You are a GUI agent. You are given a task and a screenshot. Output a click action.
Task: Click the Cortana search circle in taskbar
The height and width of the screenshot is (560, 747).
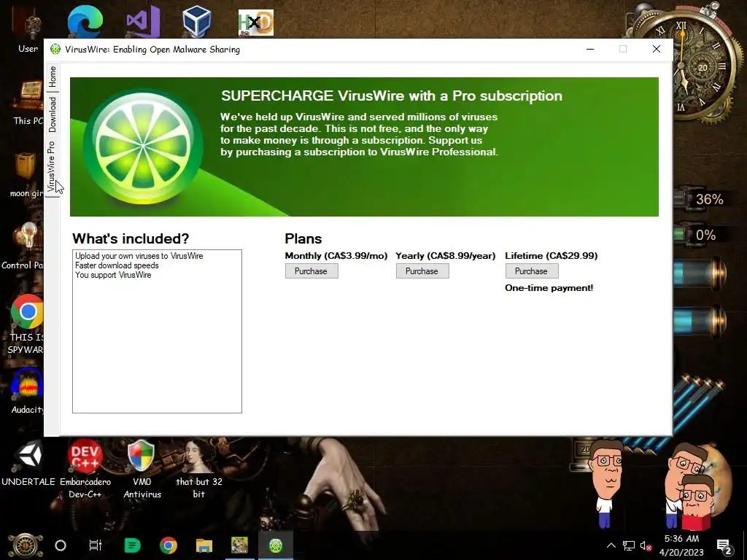tap(61, 545)
